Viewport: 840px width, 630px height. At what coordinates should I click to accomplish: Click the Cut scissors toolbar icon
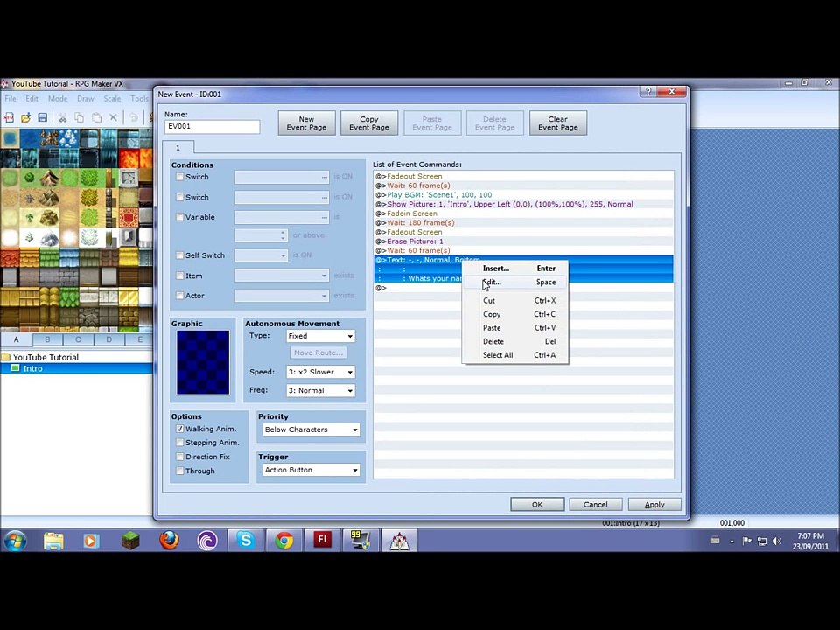(62, 117)
